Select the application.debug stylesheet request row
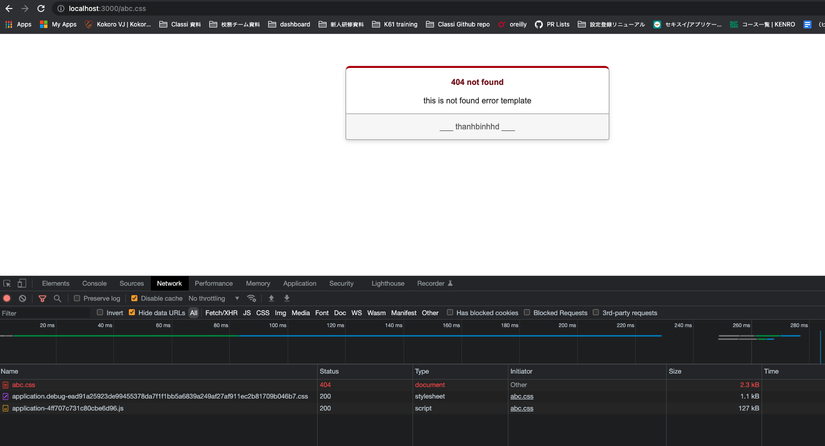The height and width of the screenshot is (446, 825). [412, 397]
